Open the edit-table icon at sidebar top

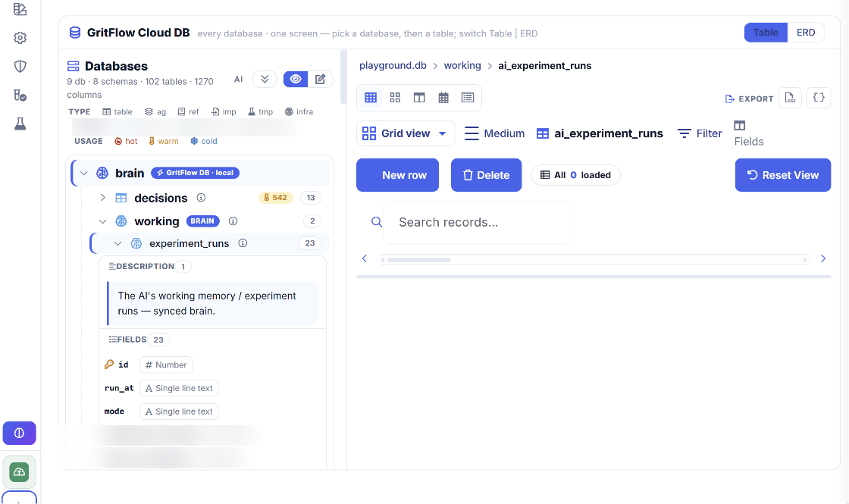tap(20, 9)
